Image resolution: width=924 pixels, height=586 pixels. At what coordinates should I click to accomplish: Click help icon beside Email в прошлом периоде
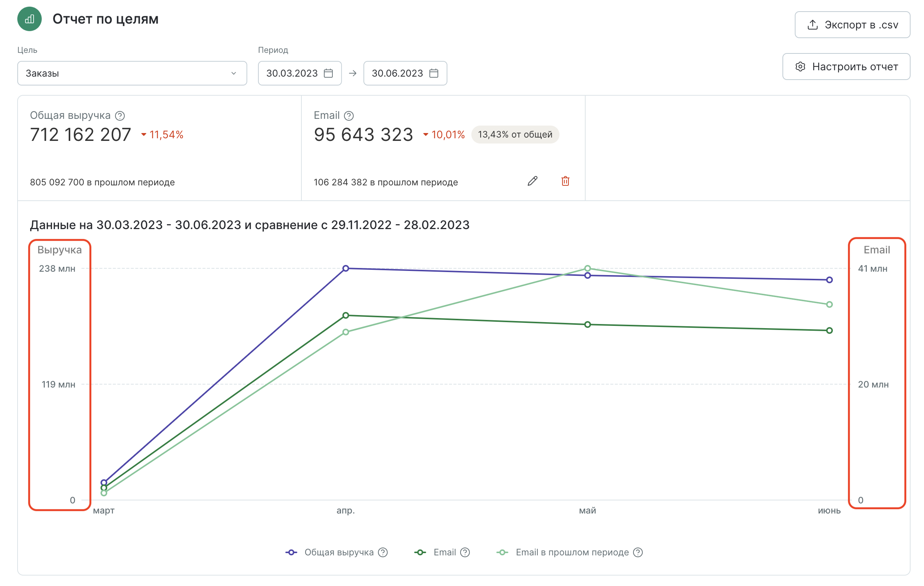point(638,552)
